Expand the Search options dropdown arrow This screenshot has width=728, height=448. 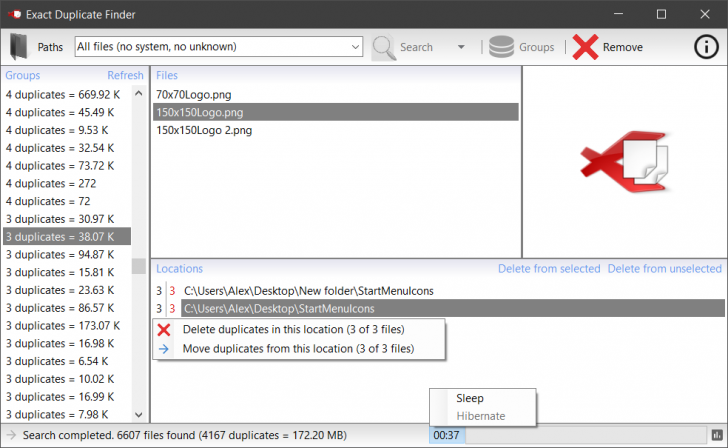pyautogui.click(x=461, y=47)
